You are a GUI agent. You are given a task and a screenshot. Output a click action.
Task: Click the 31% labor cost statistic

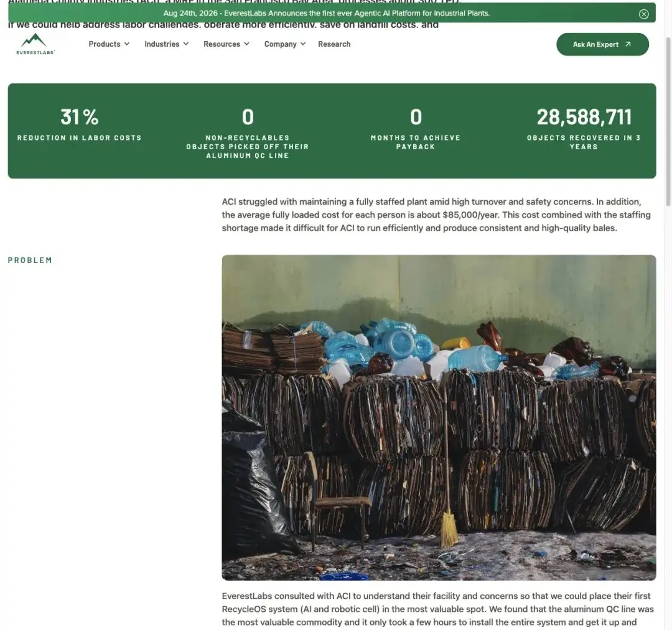pyautogui.click(x=79, y=117)
